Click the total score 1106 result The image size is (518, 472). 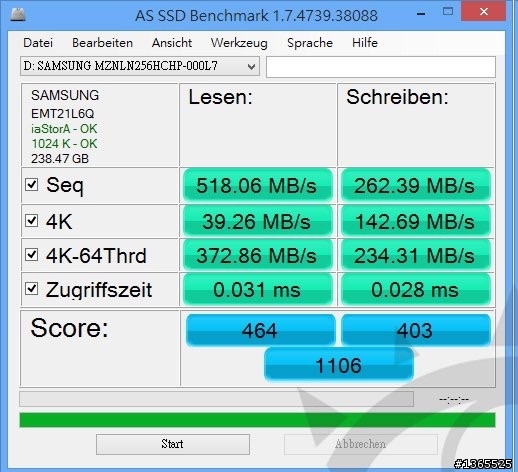339,365
